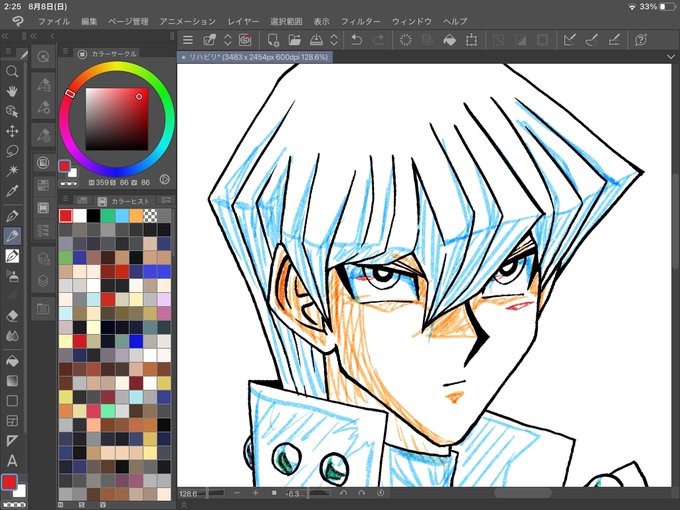Image resolution: width=680 pixels, height=510 pixels.
Task: Collapse the toolbox with leftmost double arrow
Action: [x=5, y=36]
